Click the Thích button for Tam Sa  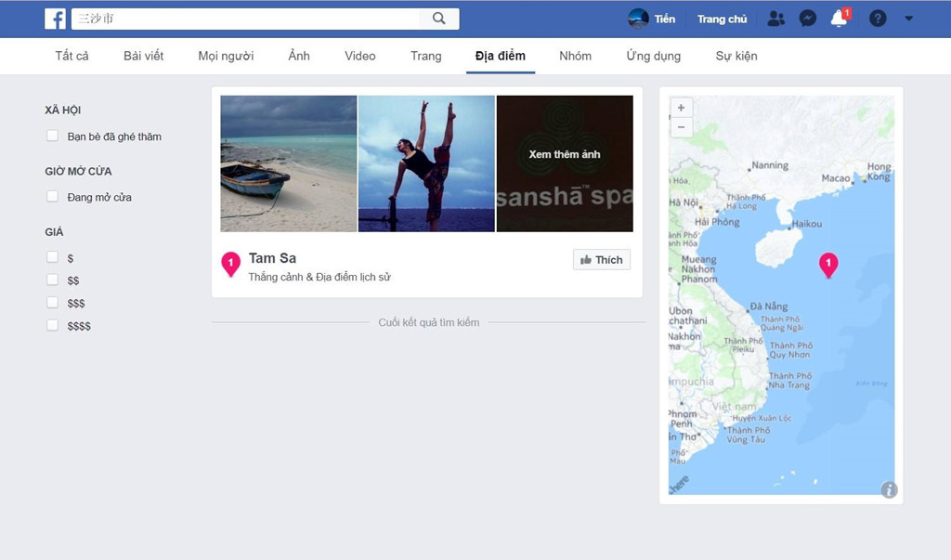point(601,259)
